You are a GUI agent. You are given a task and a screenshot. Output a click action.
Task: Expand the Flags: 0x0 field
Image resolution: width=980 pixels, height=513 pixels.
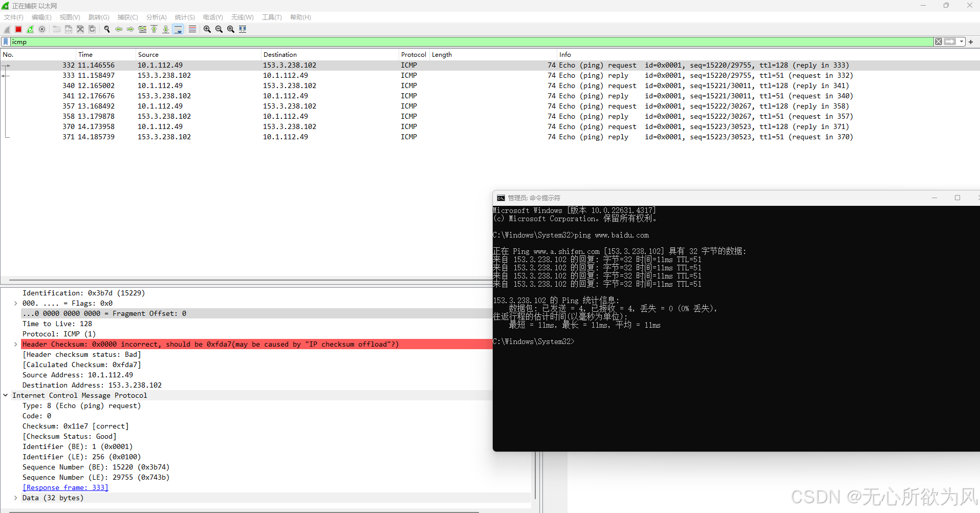(16, 304)
